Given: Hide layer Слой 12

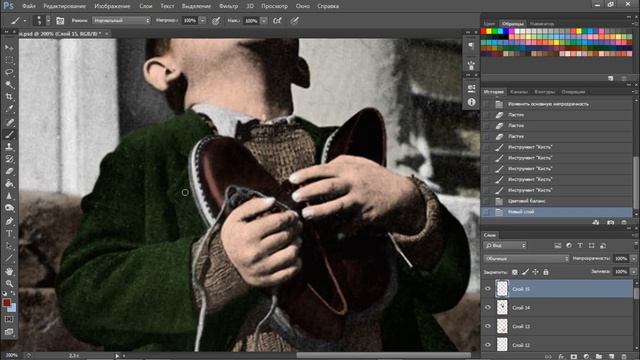Looking at the screenshot, I should (488, 344).
